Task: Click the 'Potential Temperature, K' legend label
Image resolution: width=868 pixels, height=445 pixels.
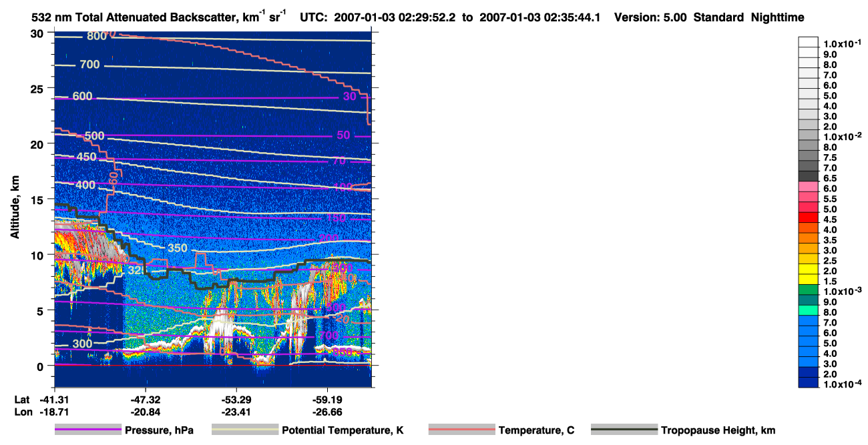Action: pos(343,430)
